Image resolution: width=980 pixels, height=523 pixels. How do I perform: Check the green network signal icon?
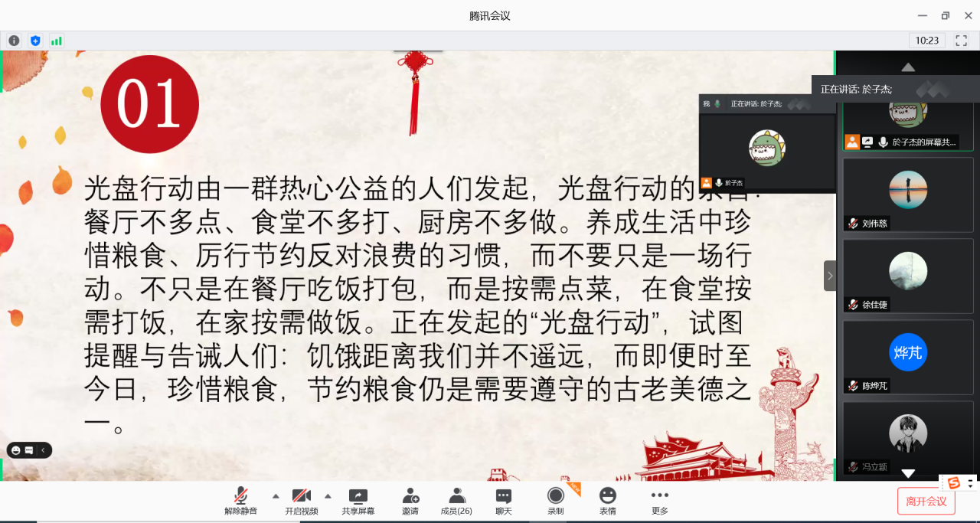click(x=57, y=41)
